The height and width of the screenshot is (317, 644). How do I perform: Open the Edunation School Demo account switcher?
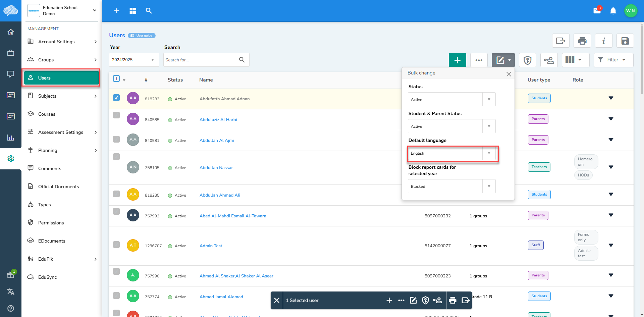[x=62, y=11]
